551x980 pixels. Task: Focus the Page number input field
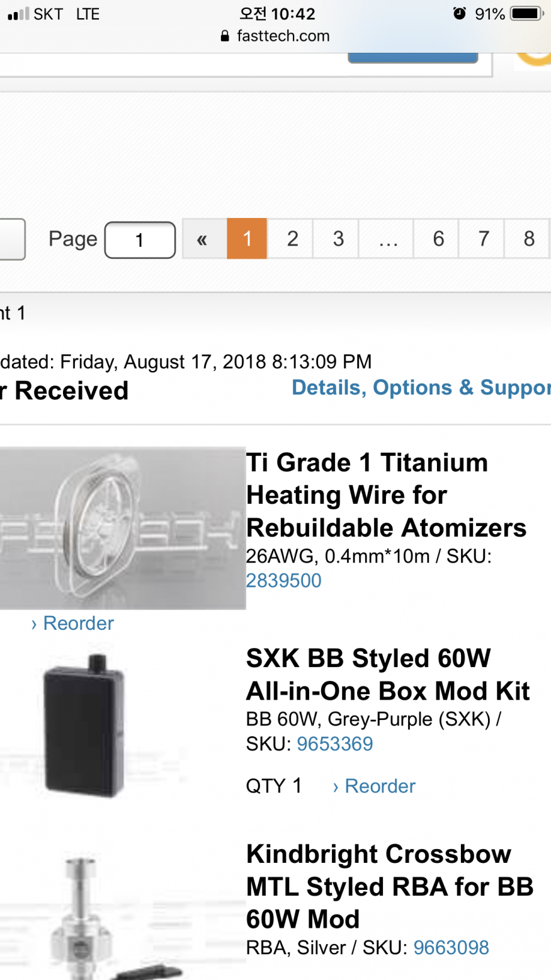(x=140, y=240)
